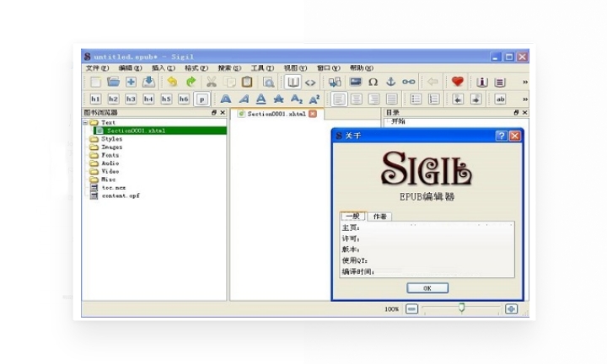This screenshot has width=607, height=364.
Task: Click the red heart donate icon
Action: (458, 82)
